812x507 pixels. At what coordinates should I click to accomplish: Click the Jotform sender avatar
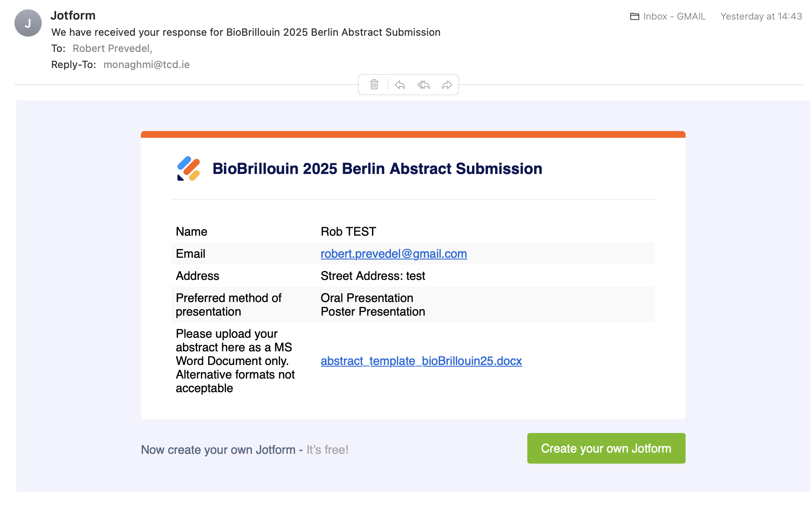(x=28, y=23)
